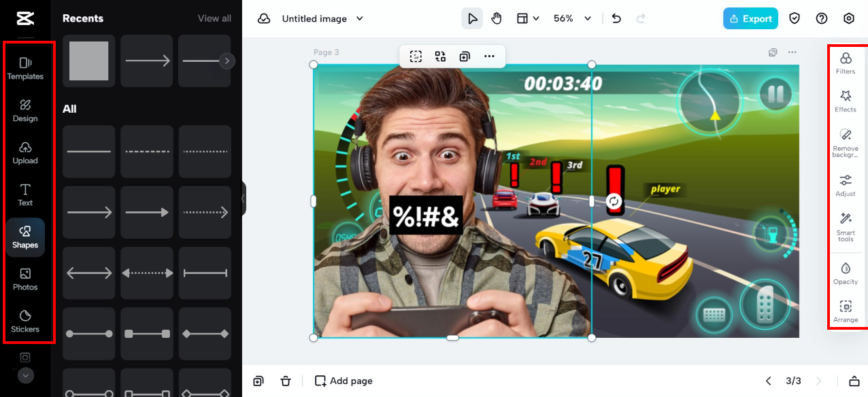
Task: Delete page with the trash icon
Action: (x=286, y=381)
